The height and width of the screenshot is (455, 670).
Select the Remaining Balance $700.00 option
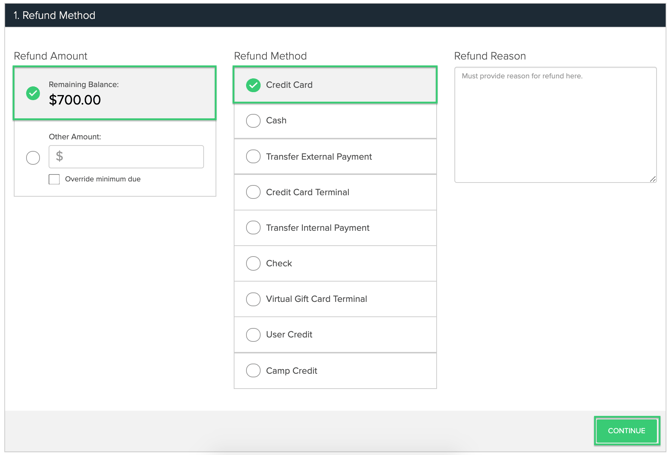tap(115, 93)
